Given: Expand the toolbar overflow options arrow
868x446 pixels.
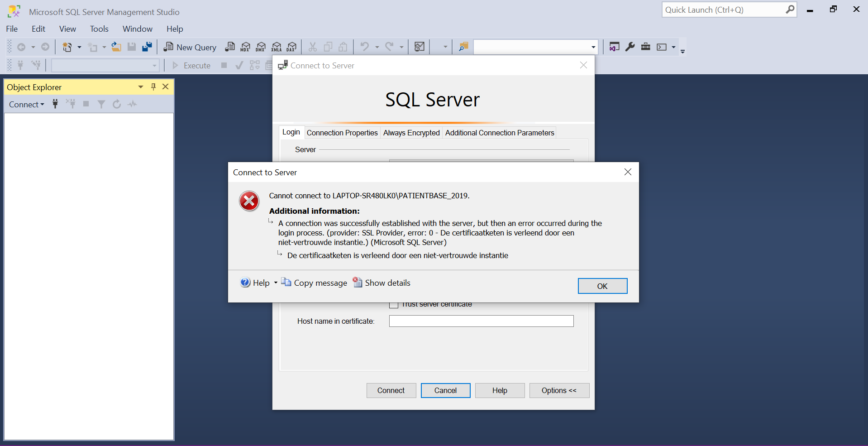Looking at the screenshot, I should point(683,51).
